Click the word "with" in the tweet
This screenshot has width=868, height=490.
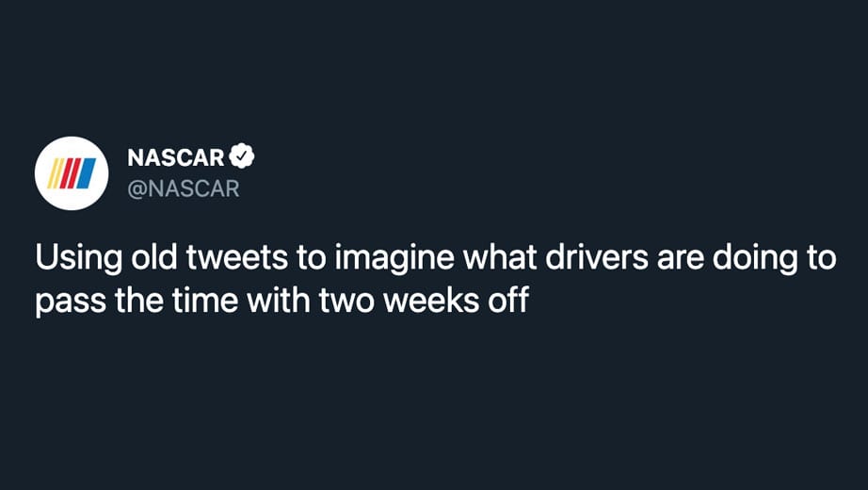[x=278, y=300]
